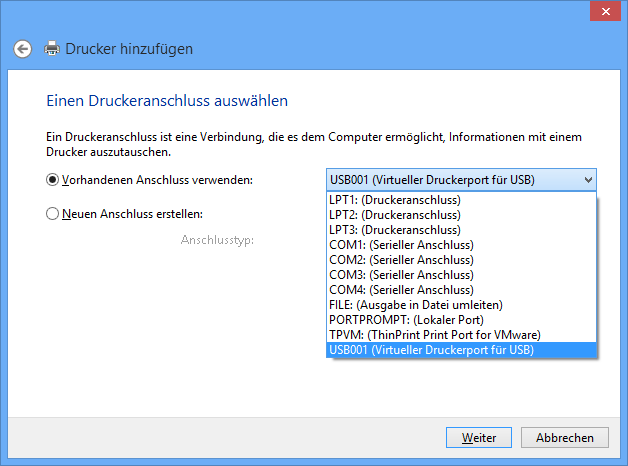The width and height of the screenshot is (628, 466).
Task: Select 'Neuen Anschluss erstellen' radio button
Action: click(52, 214)
